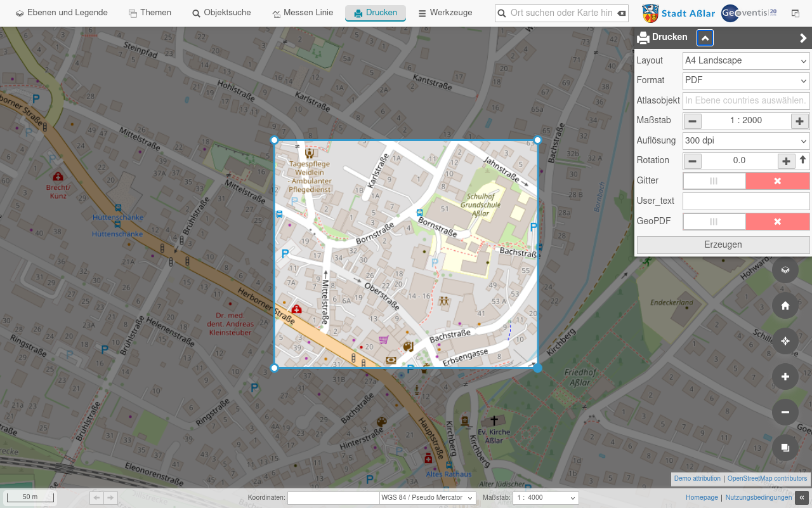Increase Rotation with plus button
This screenshot has height=508, width=812.
[787, 161]
